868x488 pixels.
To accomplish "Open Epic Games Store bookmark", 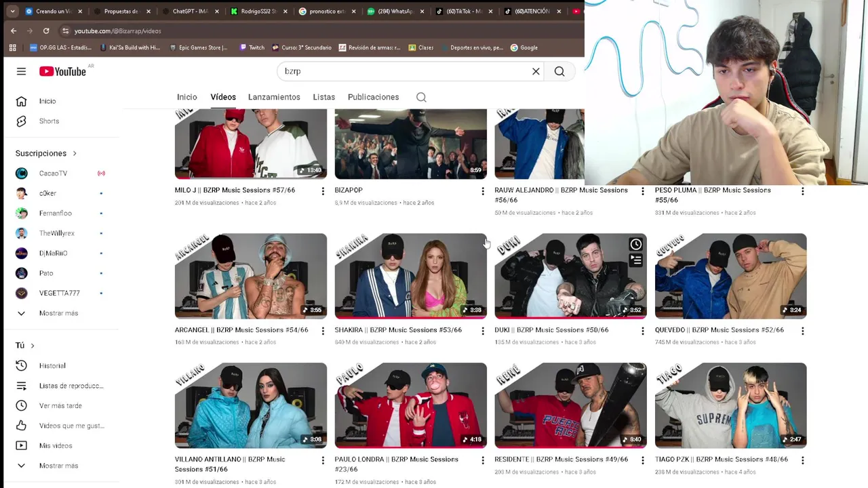I will pyautogui.click(x=197, y=47).
